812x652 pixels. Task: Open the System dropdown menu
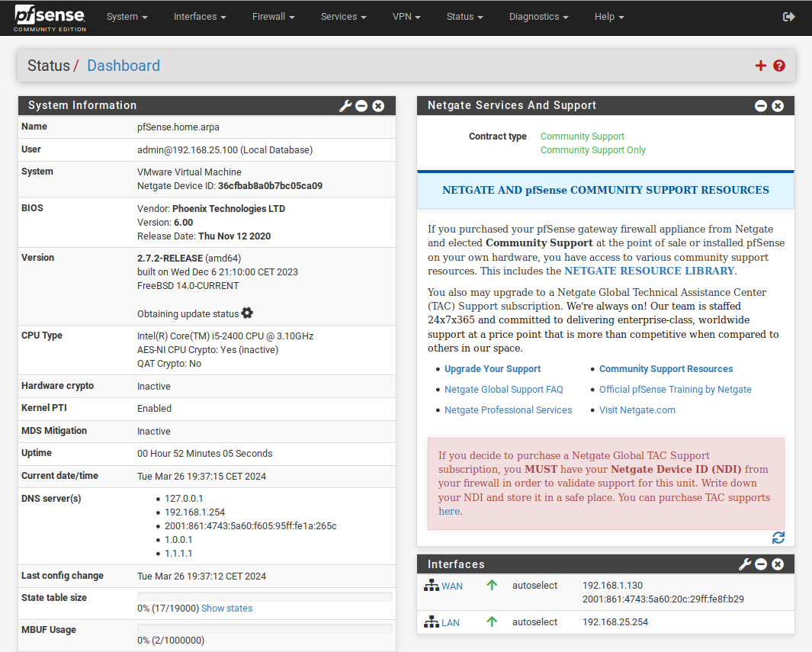click(x=127, y=17)
